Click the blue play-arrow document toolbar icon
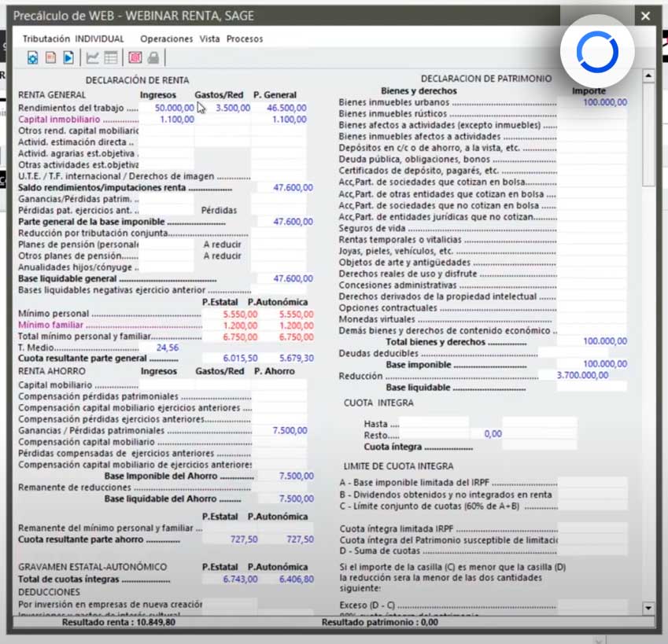668x644 pixels. pos(68,57)
